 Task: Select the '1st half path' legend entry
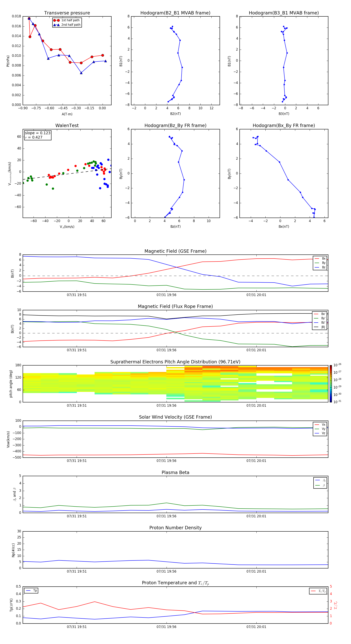tap(67, 20)
